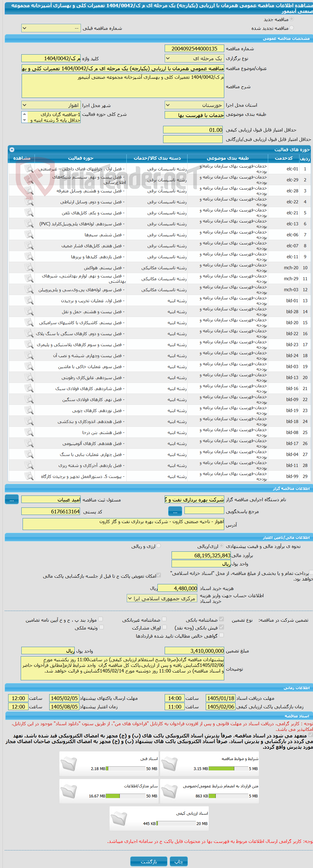Image resolution: width=313 pixels, height=868 pixels.
Task: Open details button next to مسئول ثبت مناقصه
Action: coord(12,500)
